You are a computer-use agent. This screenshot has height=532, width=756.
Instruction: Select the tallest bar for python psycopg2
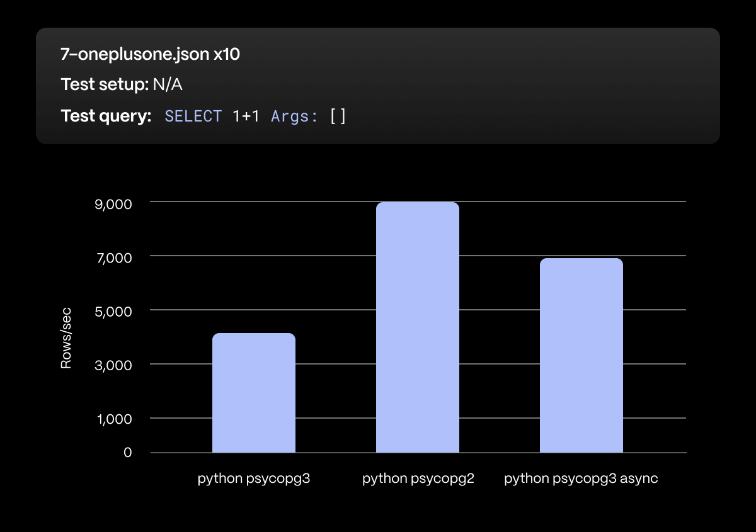tap(417, 327)
